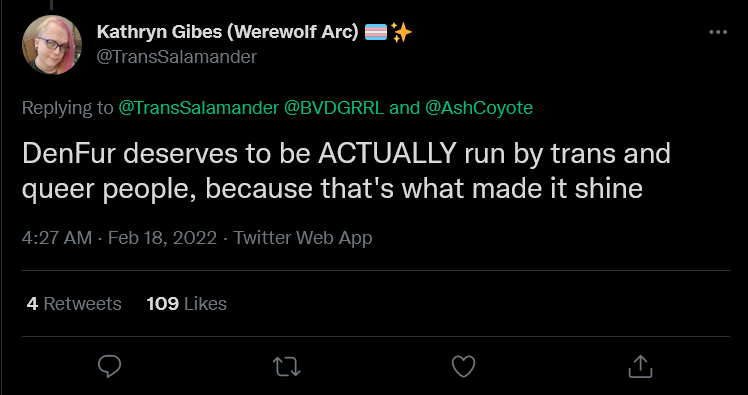This screenshot has height=395, width=748.
Task: Open the three-dot more options menu
Action: tap(718, 32)
